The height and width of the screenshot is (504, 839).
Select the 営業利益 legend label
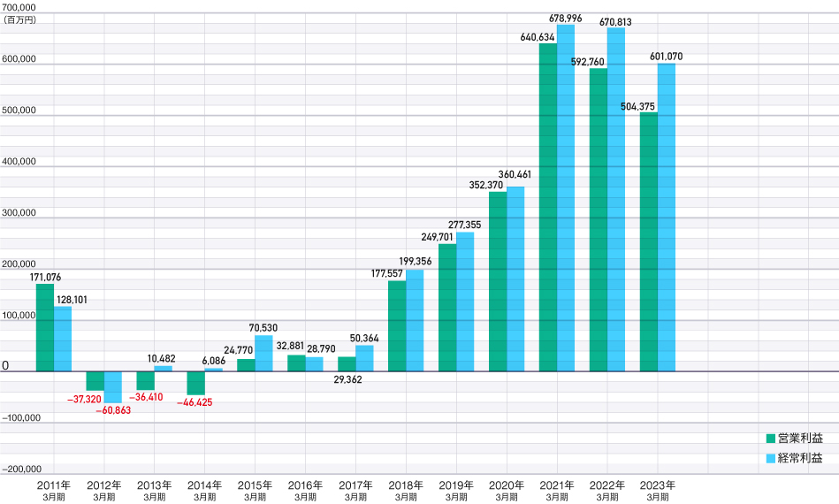(799, 439)
